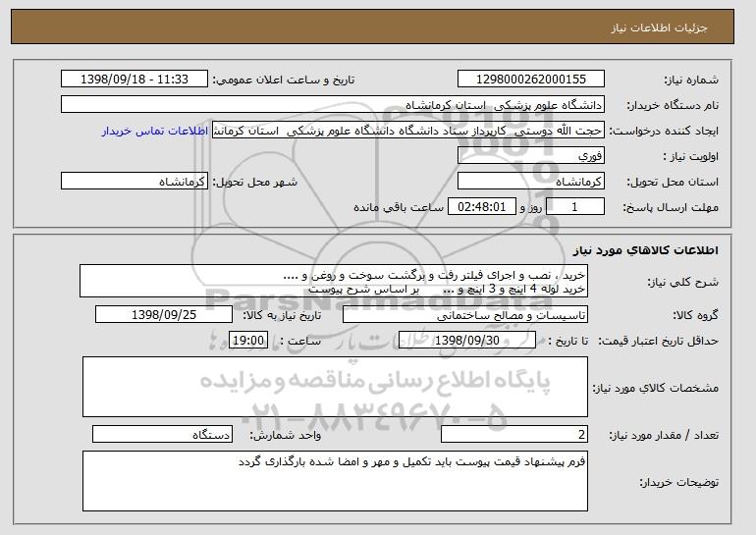
Task: Click the need date field 1398/09/25
Action: pyautogui.click(x=164, y=315)
